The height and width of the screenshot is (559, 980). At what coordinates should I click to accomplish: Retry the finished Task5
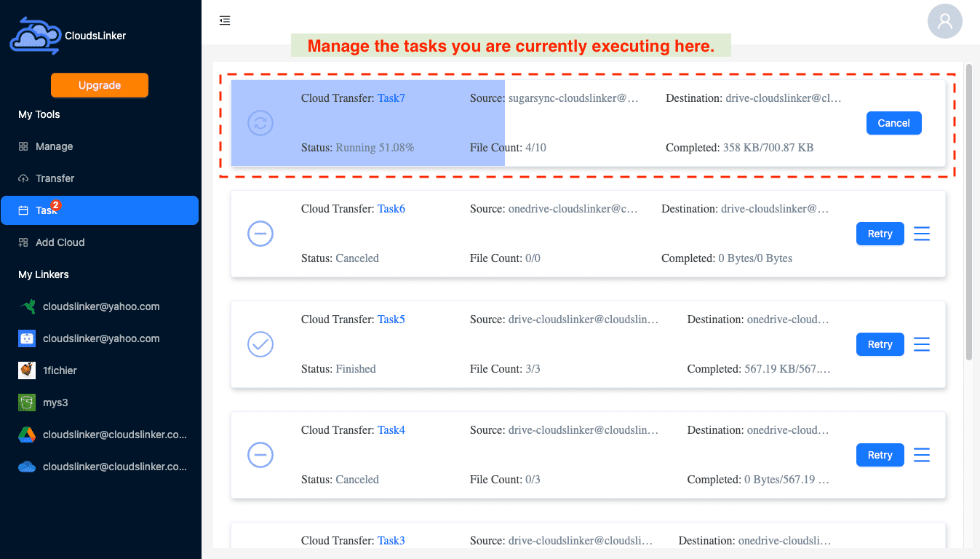pos(880,344)
